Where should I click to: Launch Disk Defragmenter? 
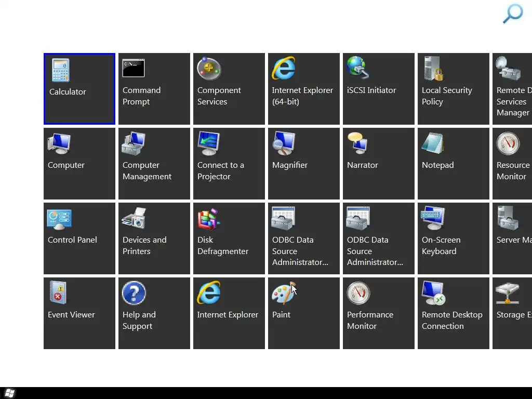[229, 238]
